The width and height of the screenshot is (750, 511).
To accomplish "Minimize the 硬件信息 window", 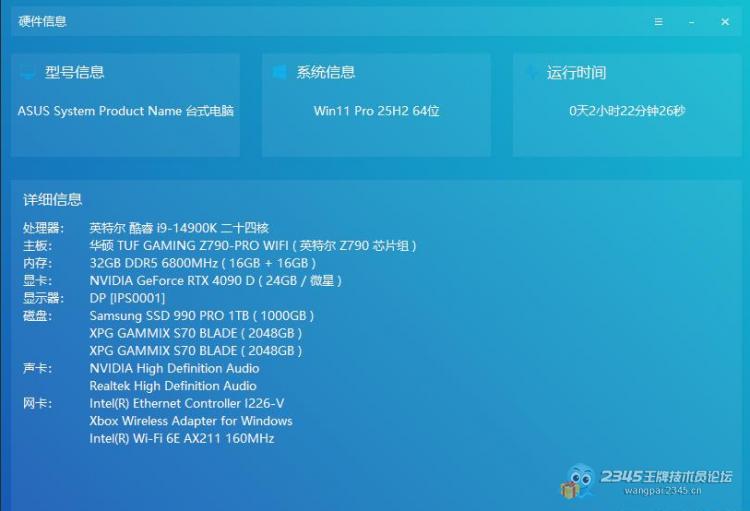I will pos(691,21).
